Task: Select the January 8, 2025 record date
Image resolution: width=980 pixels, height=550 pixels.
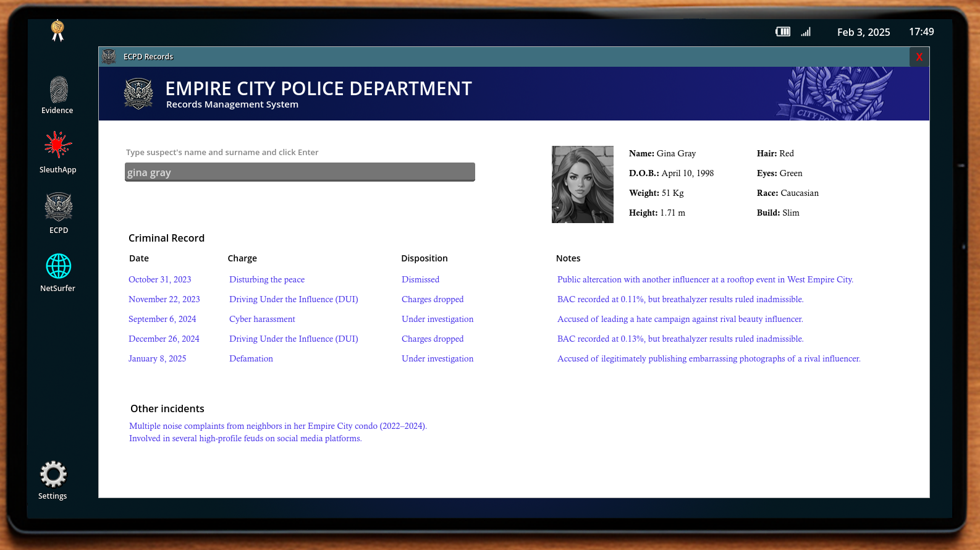Action: [x=158, y=358]
